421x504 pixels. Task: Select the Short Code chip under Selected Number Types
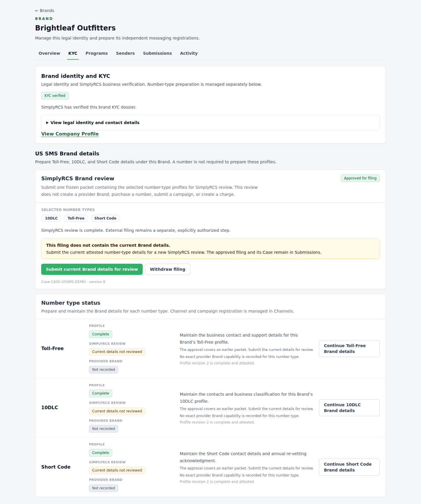(x=105, y=218)
